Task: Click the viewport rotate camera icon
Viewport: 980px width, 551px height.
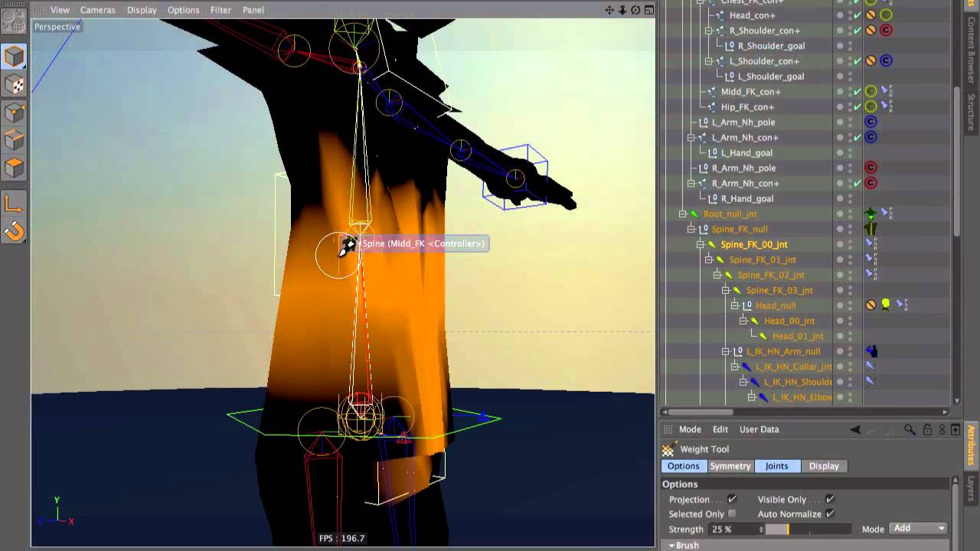Action: point(635,10)
